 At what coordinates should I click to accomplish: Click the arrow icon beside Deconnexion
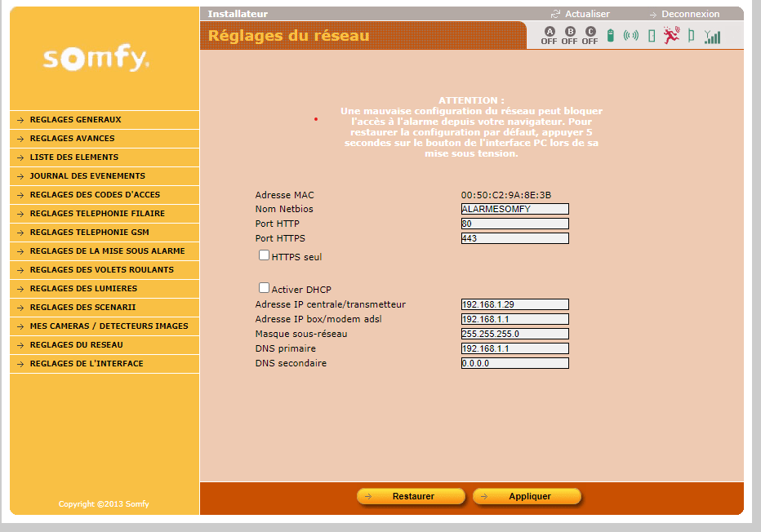[x=652, y=15]
